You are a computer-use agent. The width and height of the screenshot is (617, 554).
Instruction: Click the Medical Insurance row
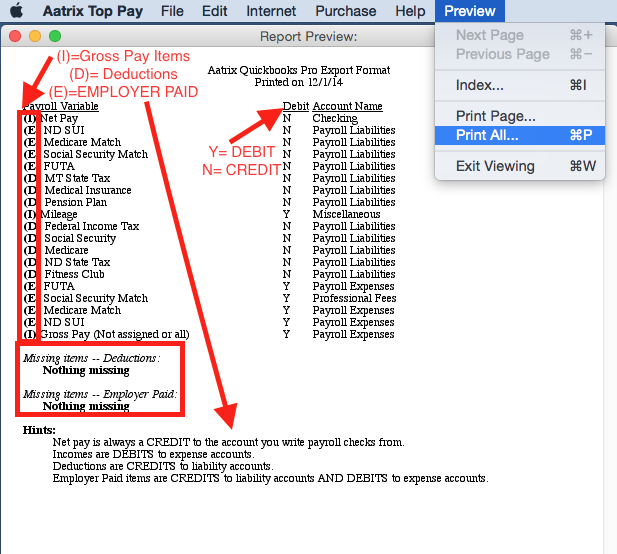pyautogui.click(x=88, y=190)
